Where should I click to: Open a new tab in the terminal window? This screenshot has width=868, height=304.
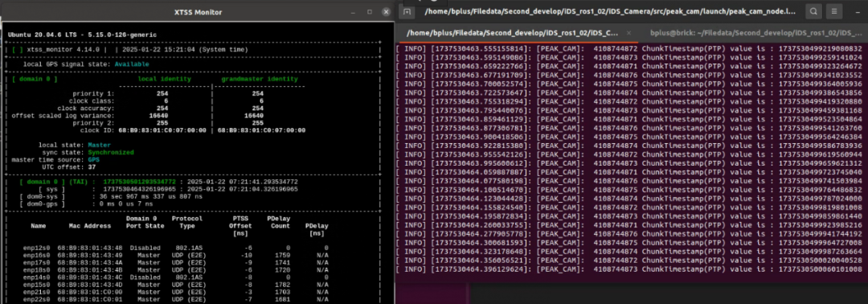pyautogui.click(x=407, y=11)
